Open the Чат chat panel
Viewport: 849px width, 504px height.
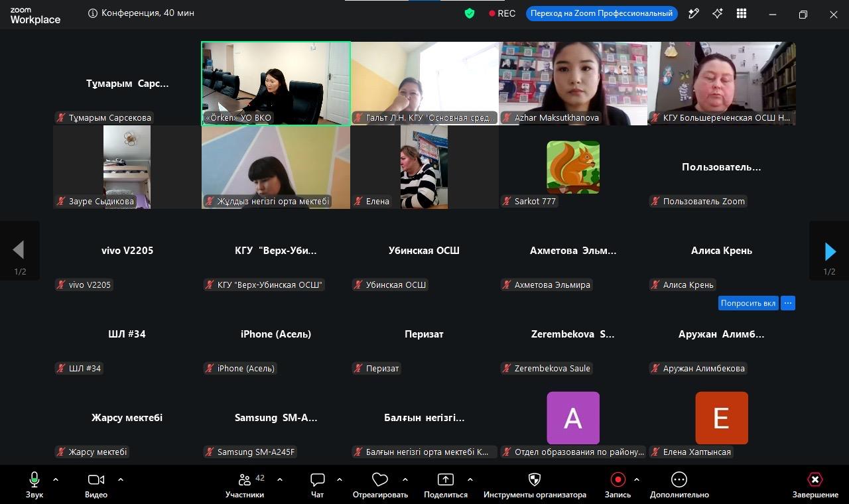[318, 485]
